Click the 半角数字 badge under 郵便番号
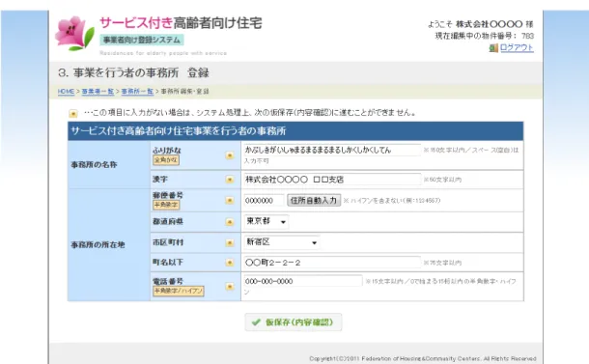This screenshot has width=589, height=364. coord(166,205)
